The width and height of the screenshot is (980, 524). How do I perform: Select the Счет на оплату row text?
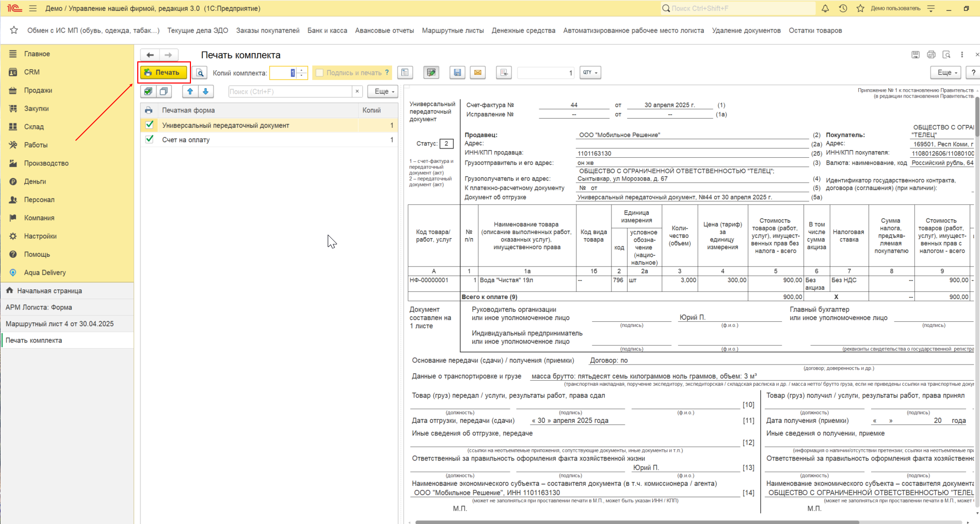186,140
